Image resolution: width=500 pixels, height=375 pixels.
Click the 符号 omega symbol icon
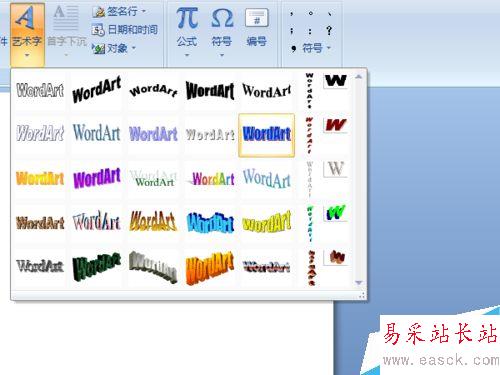222,18
